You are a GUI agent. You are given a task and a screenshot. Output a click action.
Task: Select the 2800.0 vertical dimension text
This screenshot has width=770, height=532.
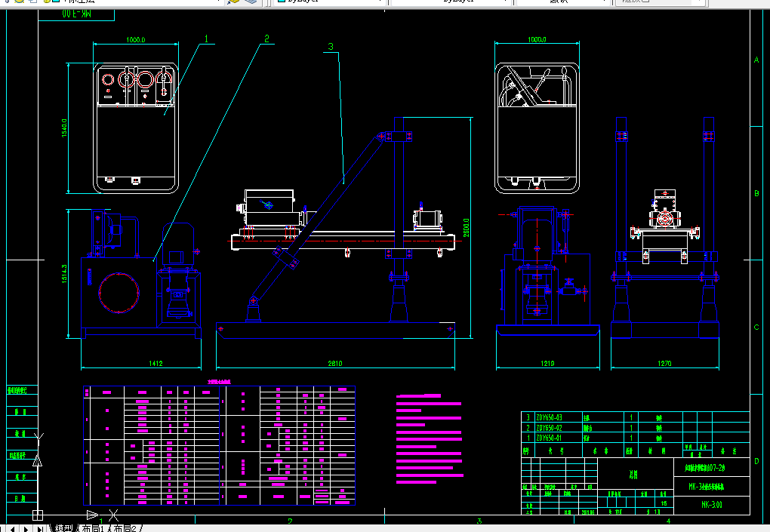(x=466, y=228)
